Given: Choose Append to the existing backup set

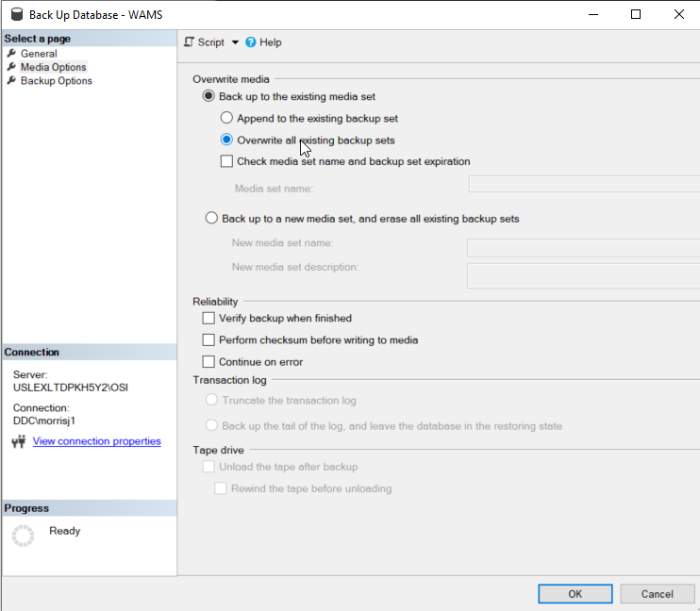Looking at the screenshot, I should [226, 118].
